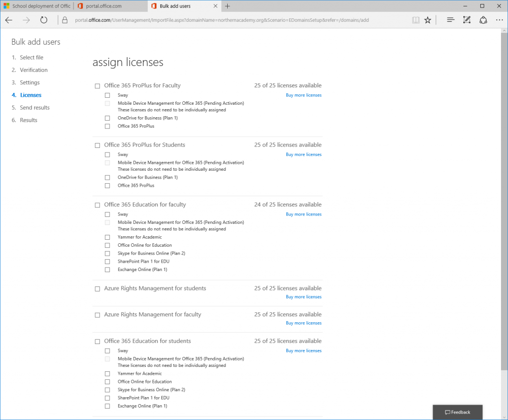This screenshot has width=508, height=420.
Task: Check Sway under Education for faculty
Action: 107,214
